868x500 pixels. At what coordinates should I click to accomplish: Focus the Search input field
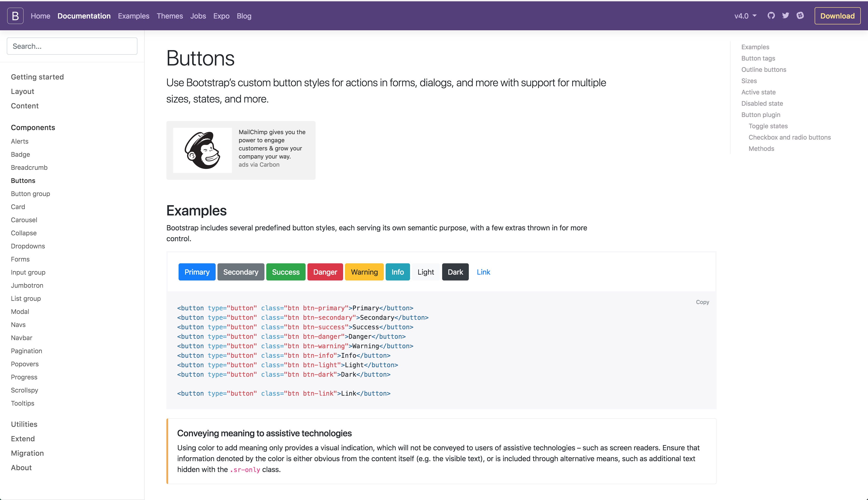coord(72,46)
